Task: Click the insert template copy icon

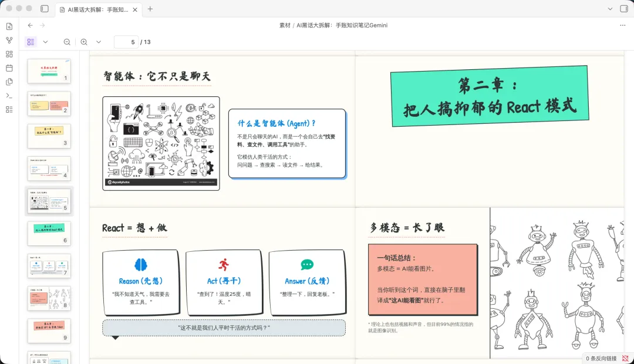Action: coord(9,82)
